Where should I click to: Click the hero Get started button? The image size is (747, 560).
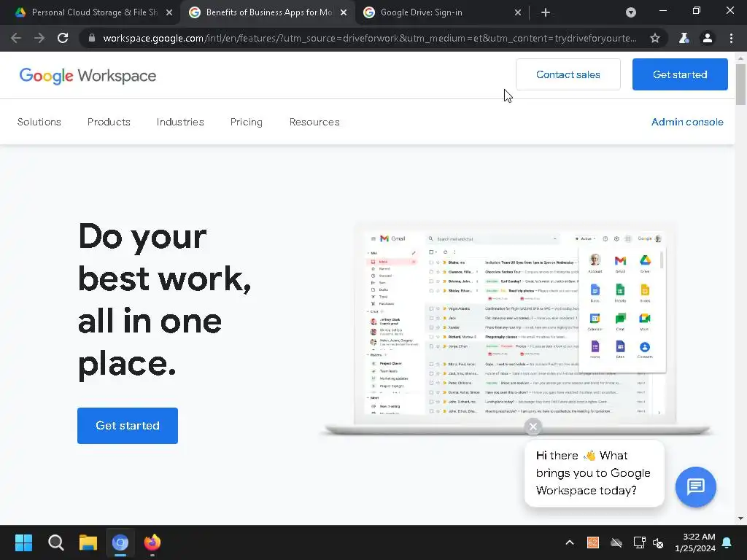pos(128,426)
